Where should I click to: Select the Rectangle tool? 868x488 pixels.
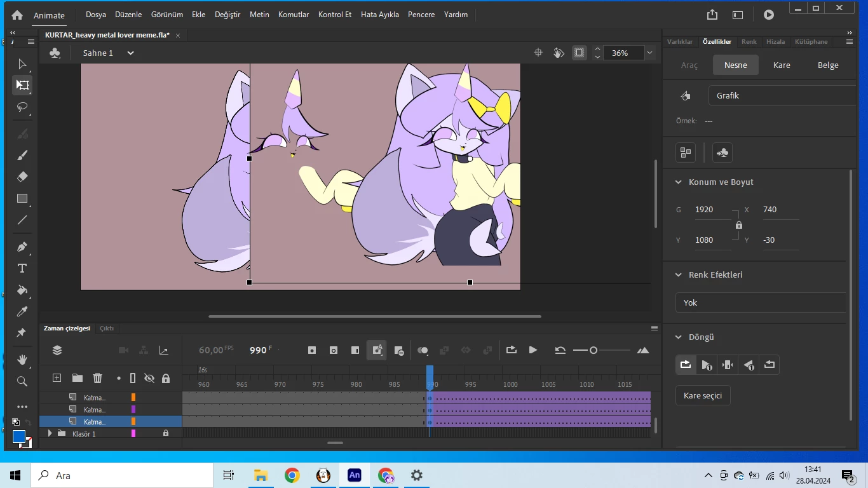(x=22, y=198)
